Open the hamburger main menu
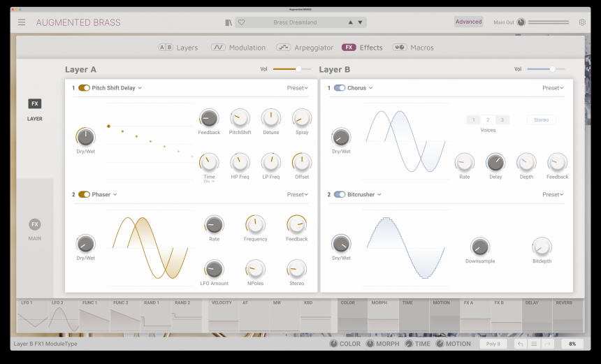601x364 pixels. coord(22,22)
